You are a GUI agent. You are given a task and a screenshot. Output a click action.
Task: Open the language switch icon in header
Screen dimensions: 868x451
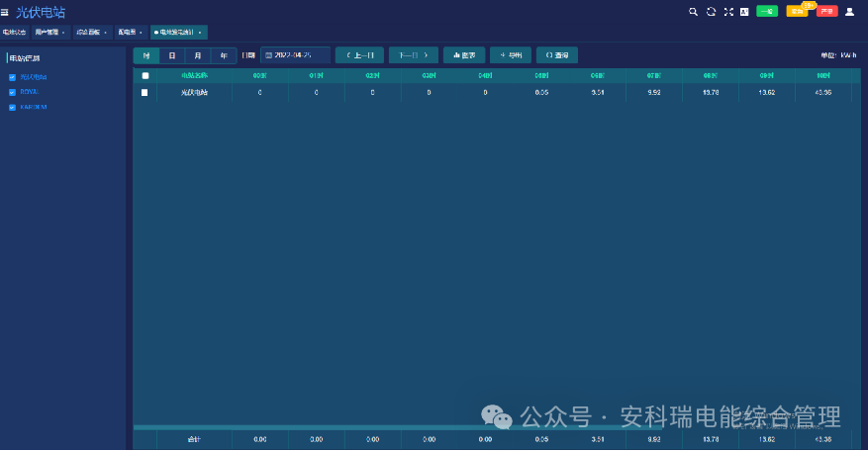tap(744, 12)
